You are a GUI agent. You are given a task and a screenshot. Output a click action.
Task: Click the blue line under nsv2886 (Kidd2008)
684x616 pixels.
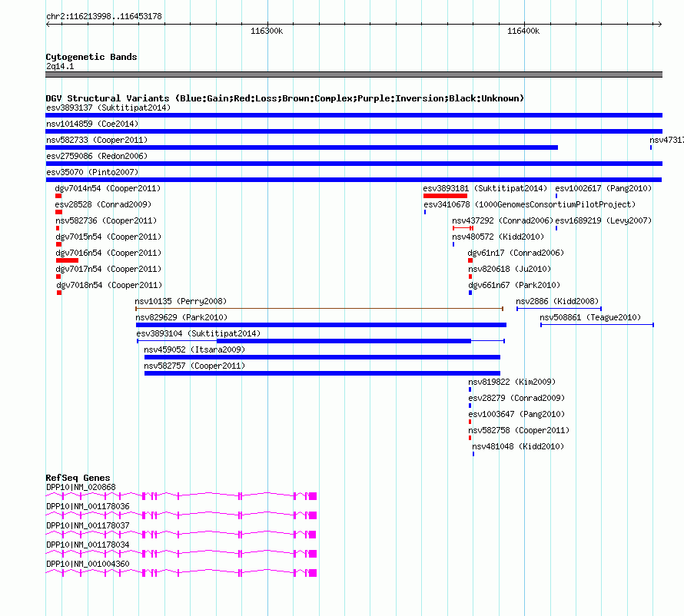coord(559,309)
